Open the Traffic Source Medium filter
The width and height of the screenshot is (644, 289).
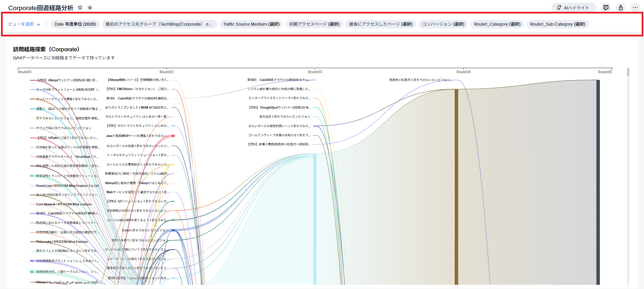pos(251,24)
